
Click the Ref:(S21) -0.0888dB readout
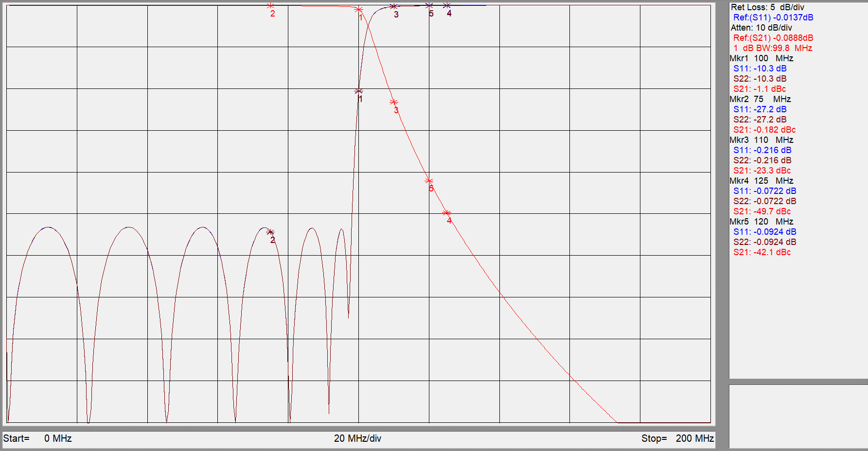point(773,38)
